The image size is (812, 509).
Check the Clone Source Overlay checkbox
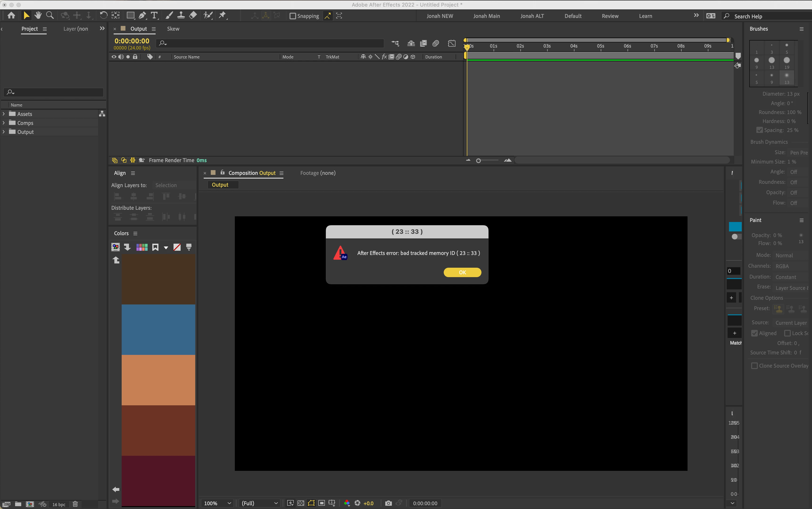pos(754,365)
